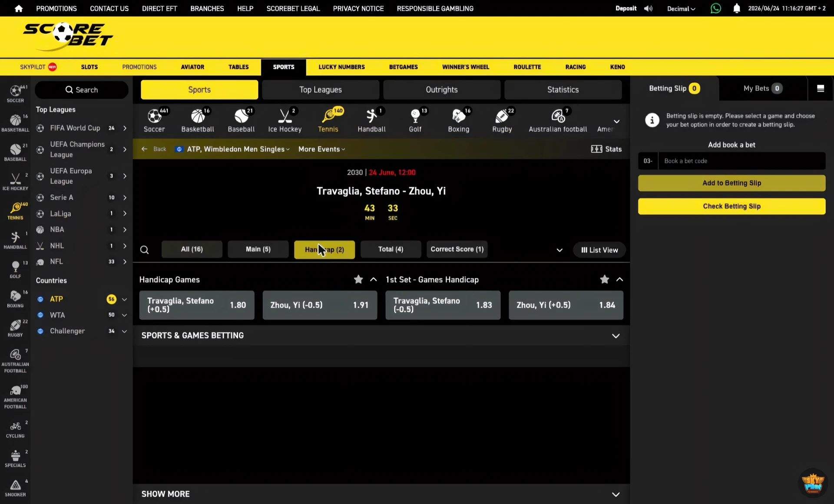Expand the SHOW MORE section
This screenshot has height=504, width=834.
coord(381,494)
